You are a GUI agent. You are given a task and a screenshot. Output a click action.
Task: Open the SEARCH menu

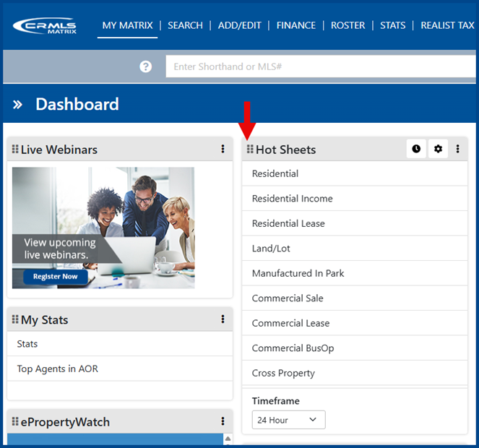(185, 25)
